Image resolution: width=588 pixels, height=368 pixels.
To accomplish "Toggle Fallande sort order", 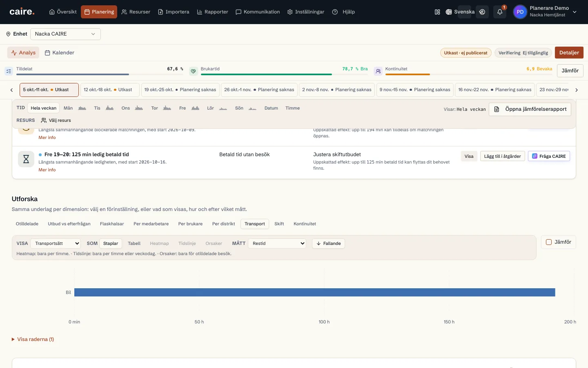I will (329, 243).
